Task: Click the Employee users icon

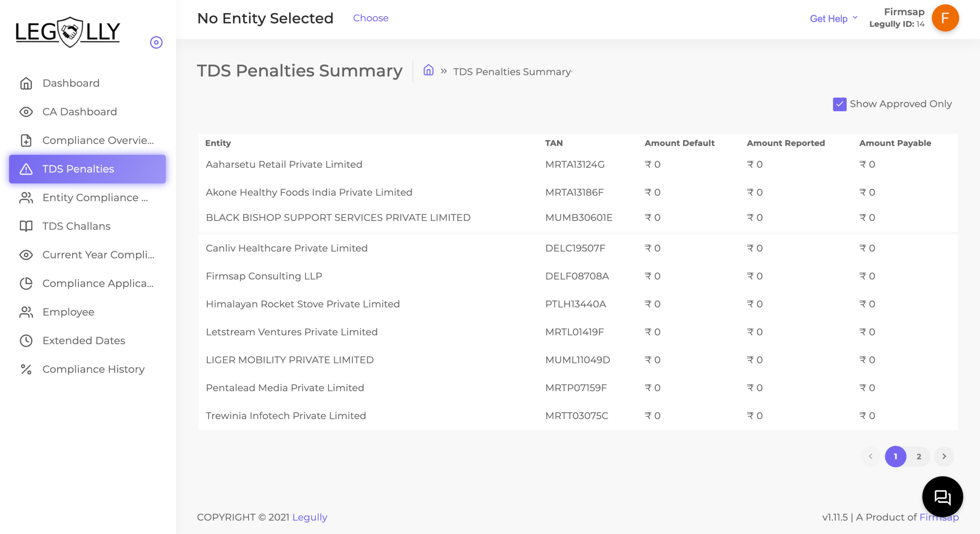Action: point(26,312)
